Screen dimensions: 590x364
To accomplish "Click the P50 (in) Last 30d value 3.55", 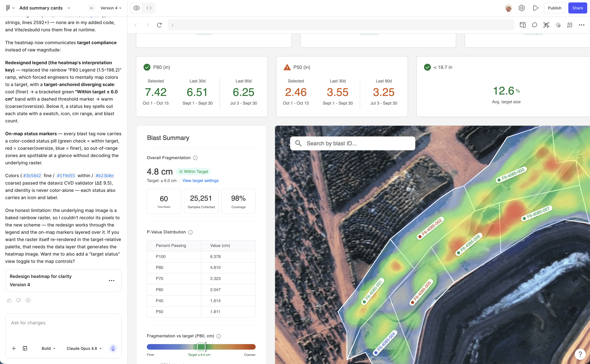I will [x=337, y=92].
